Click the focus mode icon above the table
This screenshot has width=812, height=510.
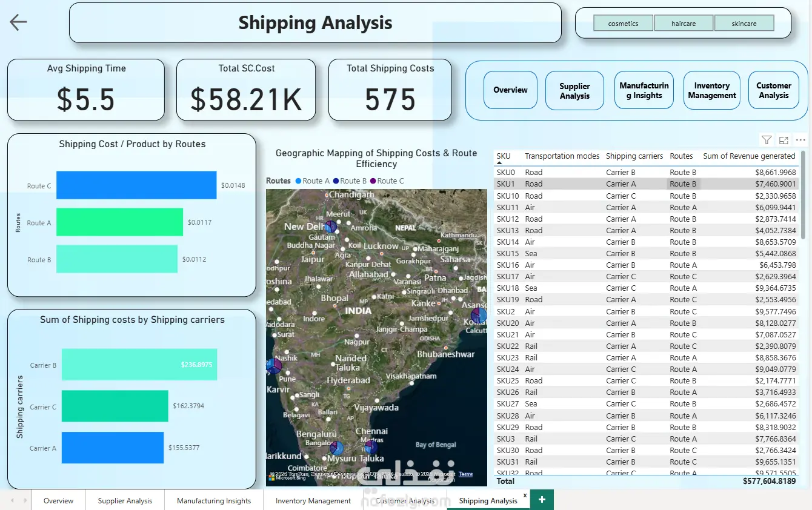pos(784,140)
